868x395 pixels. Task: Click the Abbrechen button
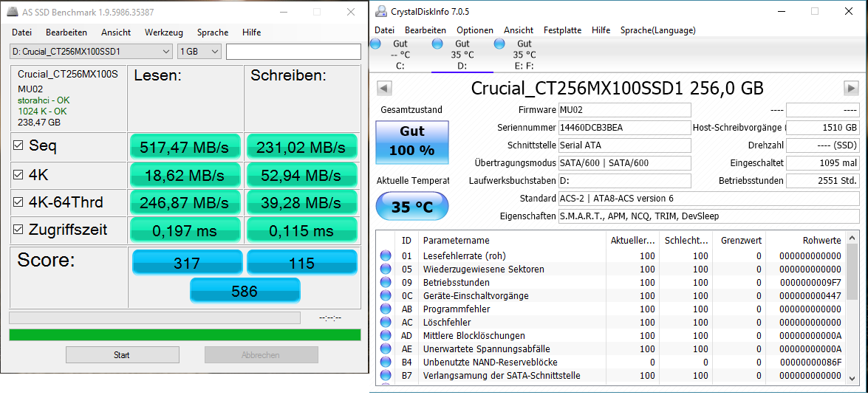click(x=262, y=355)
